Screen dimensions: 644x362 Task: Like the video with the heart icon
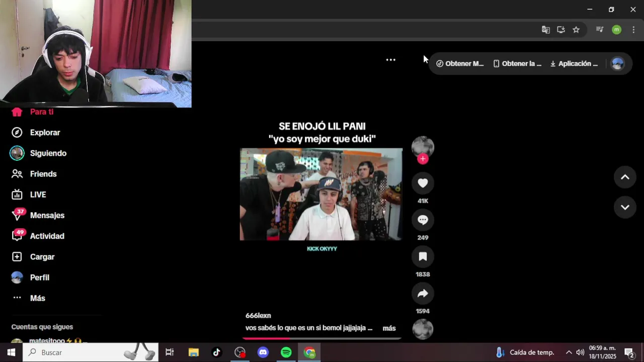coord(423,184)
